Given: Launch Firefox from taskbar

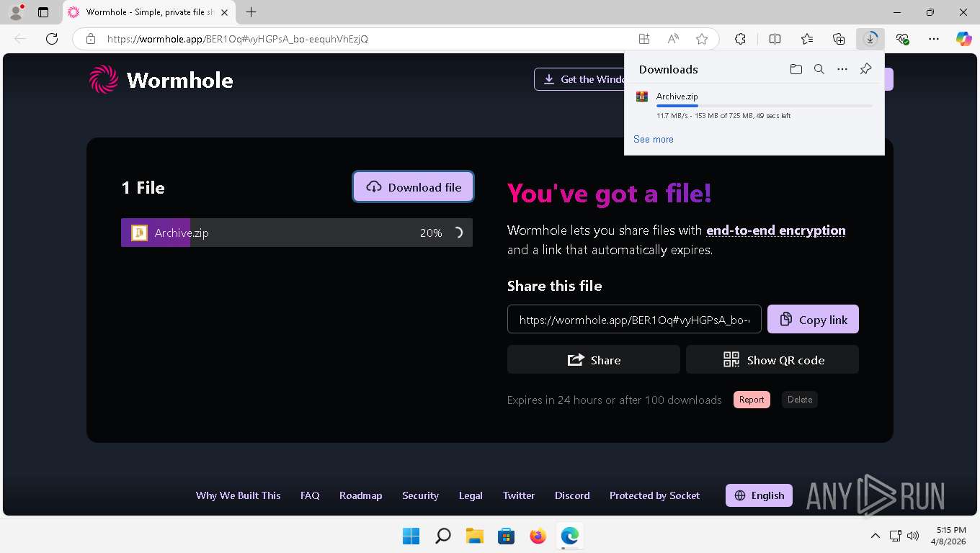Looking at the screenshot, I should tap(538, 536).
